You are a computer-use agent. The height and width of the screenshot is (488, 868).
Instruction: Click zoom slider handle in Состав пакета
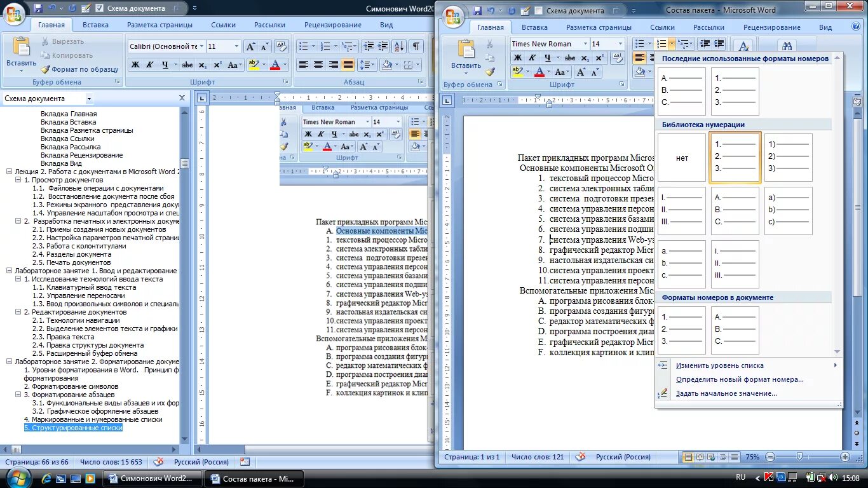pos(799,457)
